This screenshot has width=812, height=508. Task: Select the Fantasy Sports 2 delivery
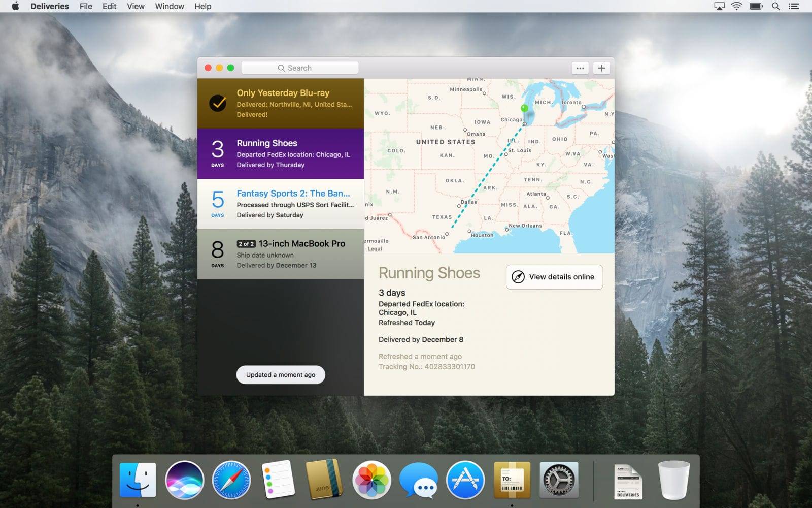click(281, 204)
